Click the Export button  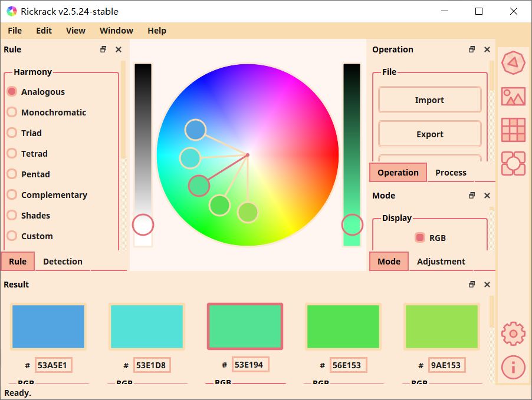[429, 134]
